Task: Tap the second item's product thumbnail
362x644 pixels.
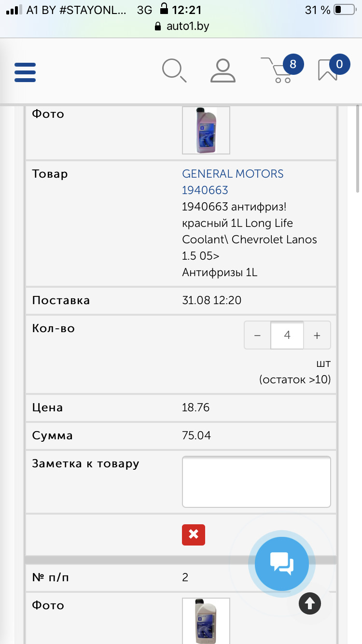Action: click(x=206, y=620)
